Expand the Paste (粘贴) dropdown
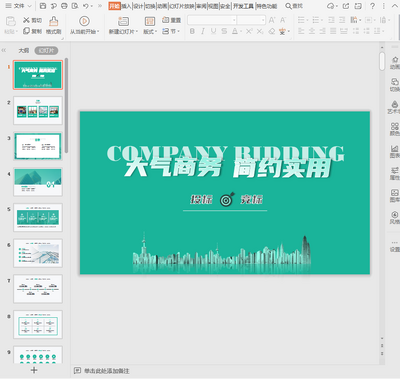The image size is (400, 379). (11, 32)
